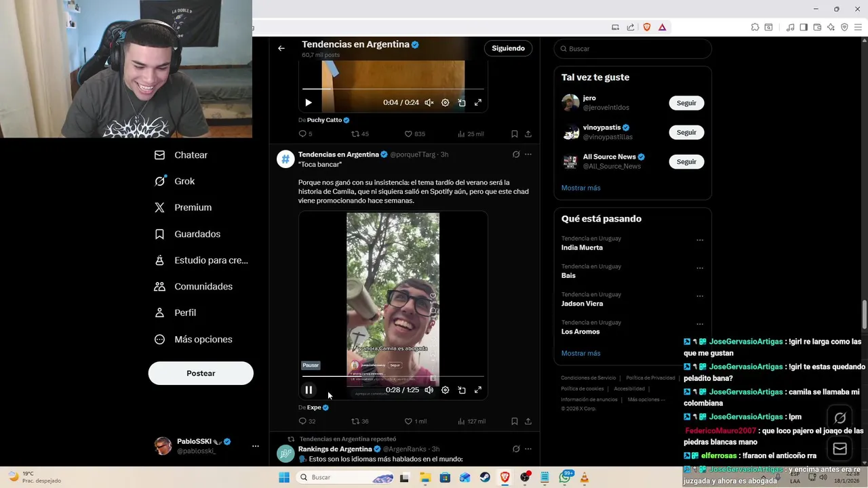
Task: Open Grok icon on Rankings de Argentina post
Action: (516, 449)
